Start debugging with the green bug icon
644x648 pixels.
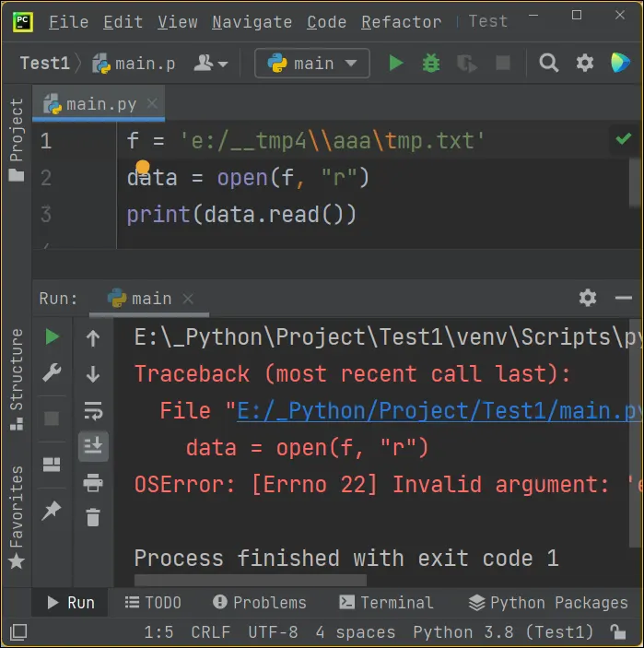tap(431, 64)
